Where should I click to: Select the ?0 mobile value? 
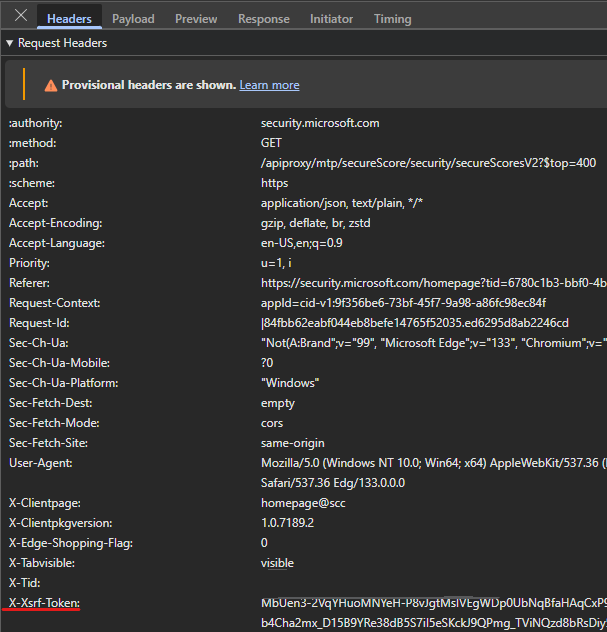pyautogui.click(x=267, y=363)
